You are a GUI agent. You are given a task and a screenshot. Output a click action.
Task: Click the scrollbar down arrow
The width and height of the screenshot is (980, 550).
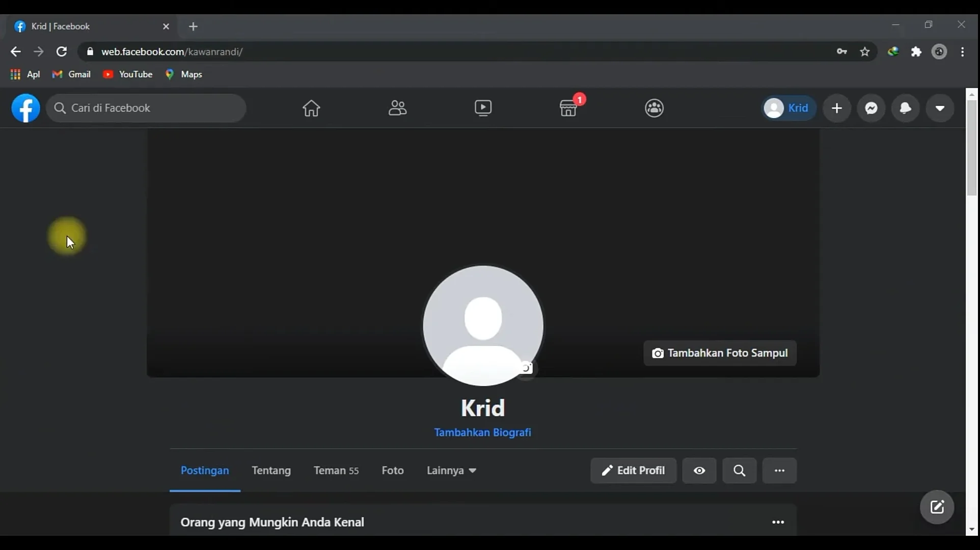point(972,530)
